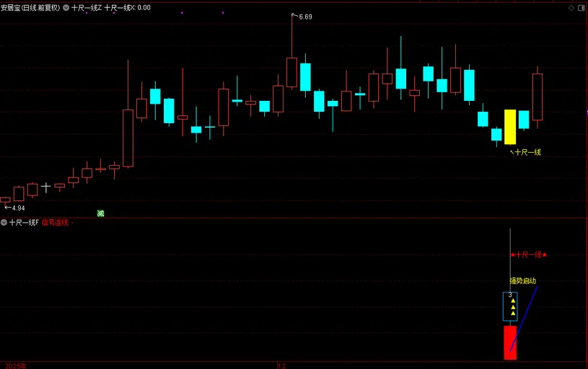This screenshot has height=369, width=588.
Task: Click the red ★十尺一线★ label
Action: click(529, 254)
